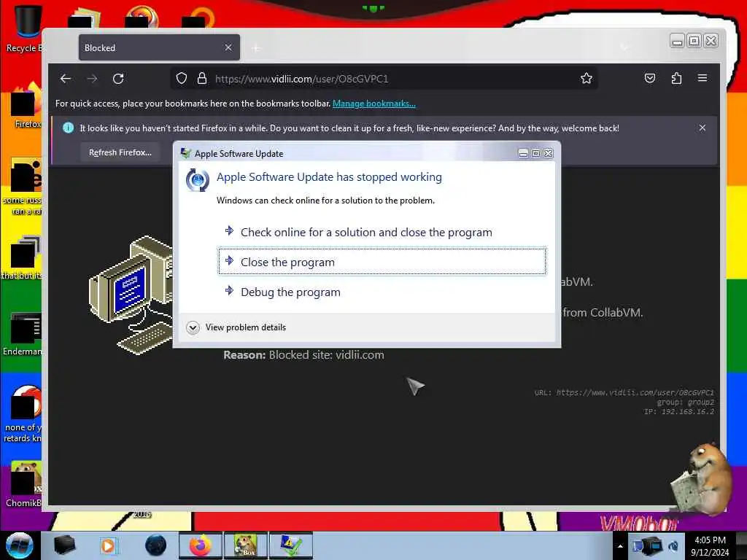Image resolution: width=747 pixels, height=560 pixels.
Task: Open tracking protection shield icon
Action: (x=182, y=79)
